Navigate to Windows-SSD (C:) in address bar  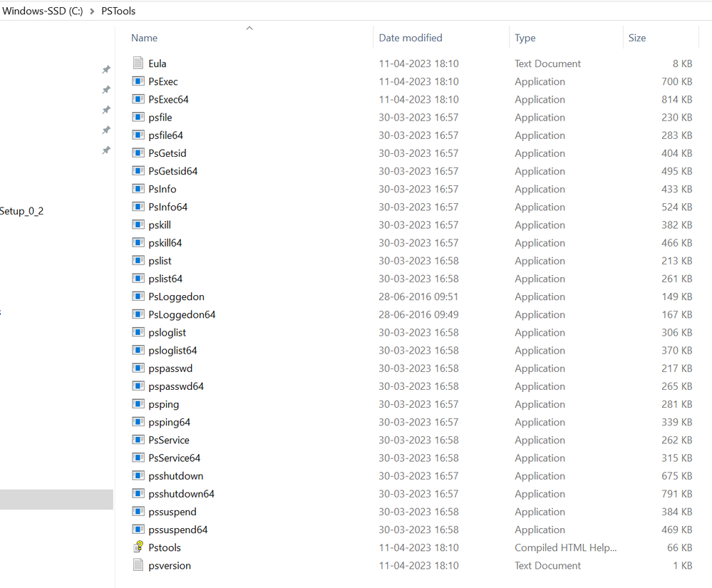point(42,11)
